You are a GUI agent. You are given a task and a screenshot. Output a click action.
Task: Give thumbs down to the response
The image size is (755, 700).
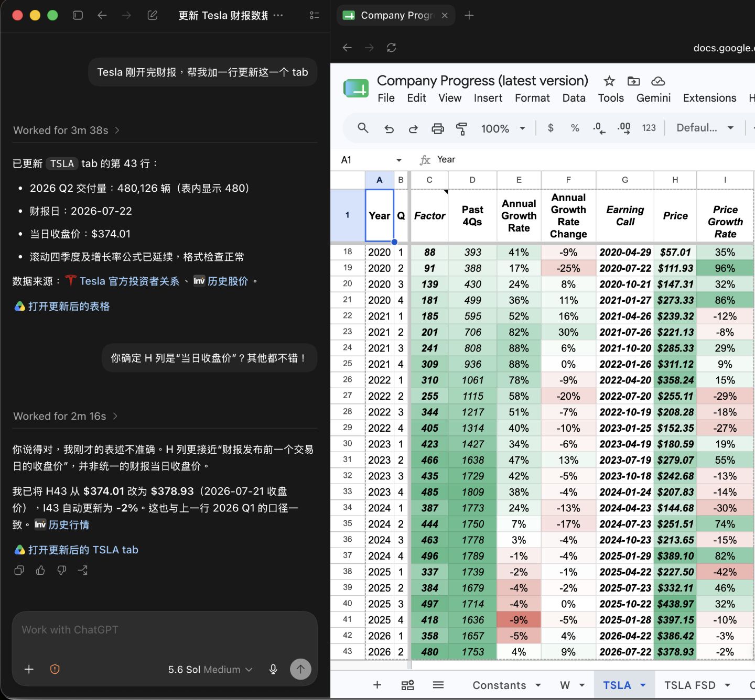coord(62,570)
